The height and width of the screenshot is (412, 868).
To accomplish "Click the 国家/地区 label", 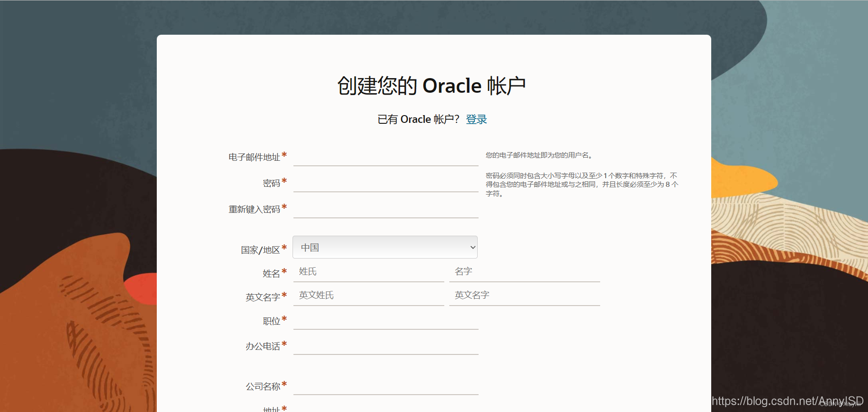I will 261,250.
